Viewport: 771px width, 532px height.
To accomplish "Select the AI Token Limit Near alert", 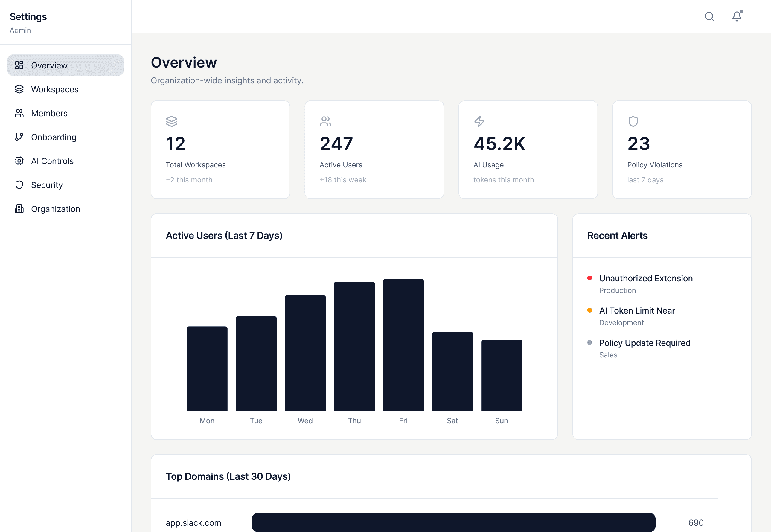I will pos(637,311).
